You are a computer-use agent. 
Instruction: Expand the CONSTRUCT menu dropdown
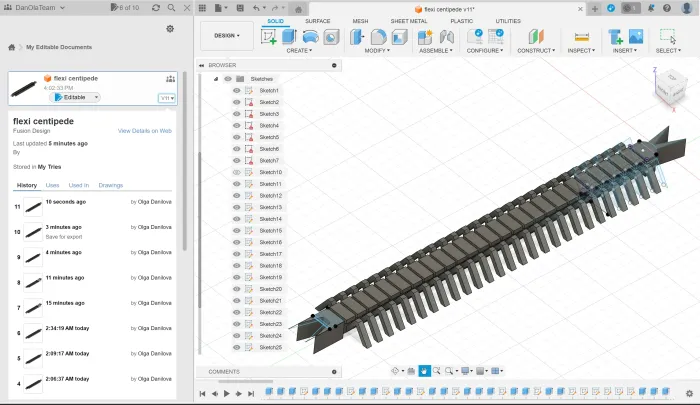point(536,50)
